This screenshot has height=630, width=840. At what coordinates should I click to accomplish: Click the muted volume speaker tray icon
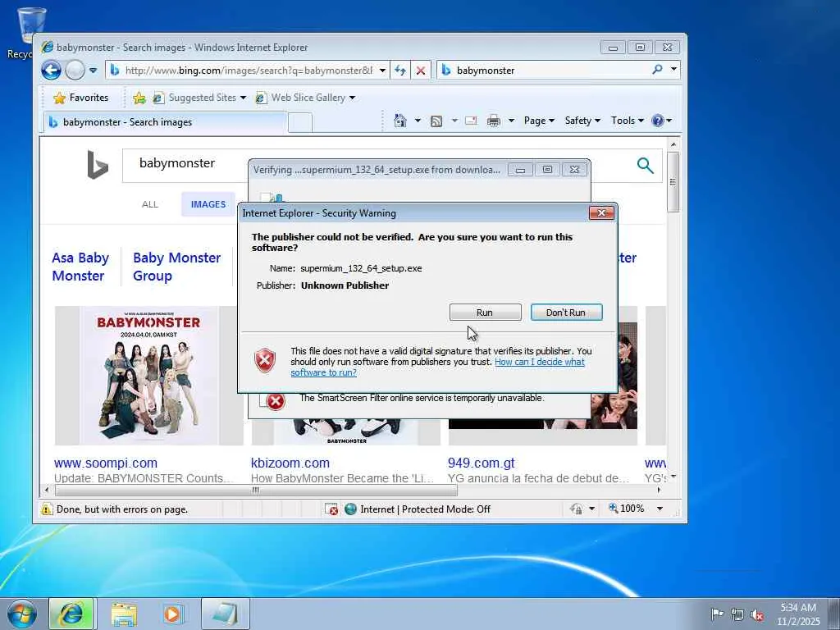pos(757,614)
